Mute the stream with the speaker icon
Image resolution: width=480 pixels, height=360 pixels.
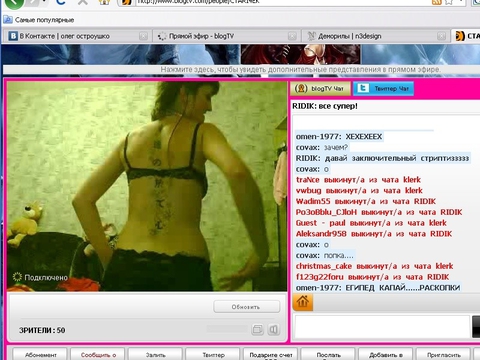(x=273, y=330)
